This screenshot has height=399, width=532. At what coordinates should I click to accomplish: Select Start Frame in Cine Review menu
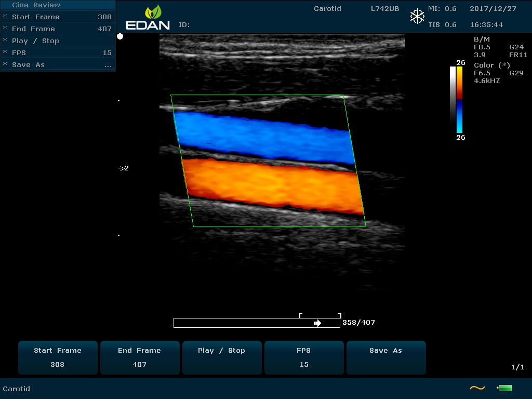click(58, 17)
